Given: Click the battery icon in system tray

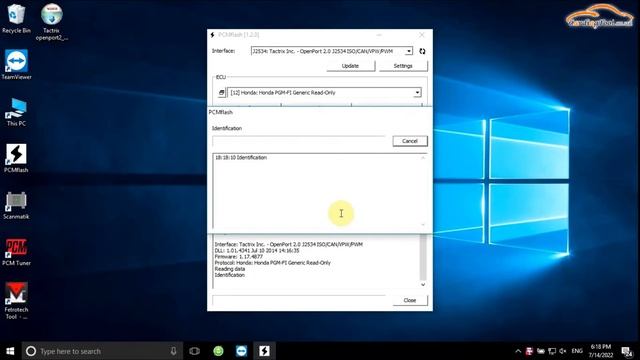Looking at the screenshot, I should point(541,351).
